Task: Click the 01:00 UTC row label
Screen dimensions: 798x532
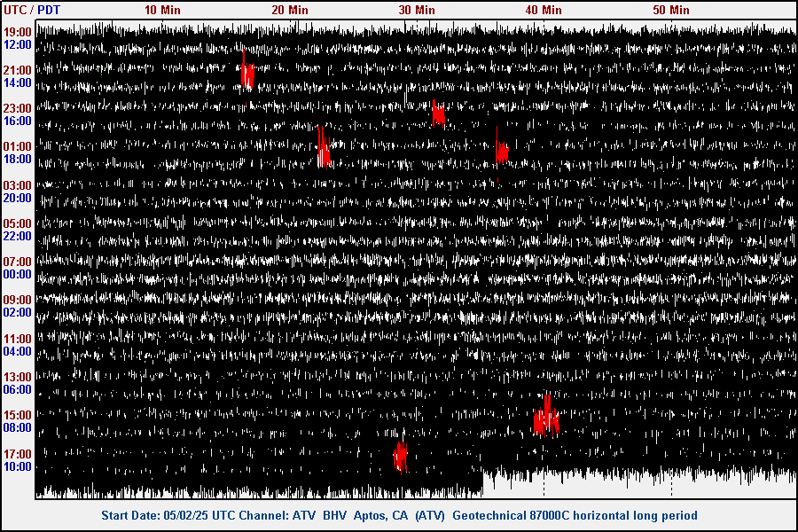Action: point(18,146)
